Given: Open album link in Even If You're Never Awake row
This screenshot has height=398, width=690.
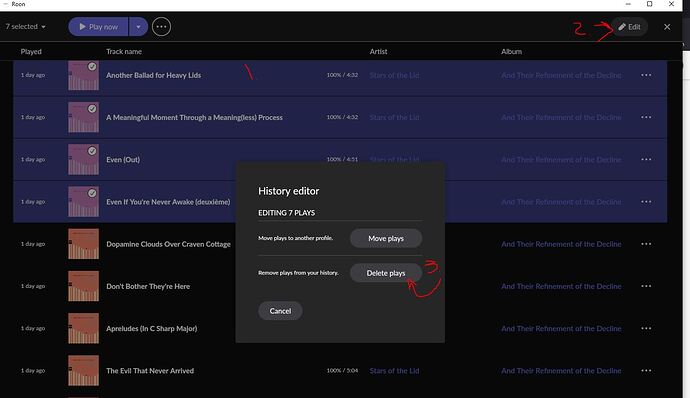Looking at the screenshot, I should pyautogui.click(x=561, y=202).
